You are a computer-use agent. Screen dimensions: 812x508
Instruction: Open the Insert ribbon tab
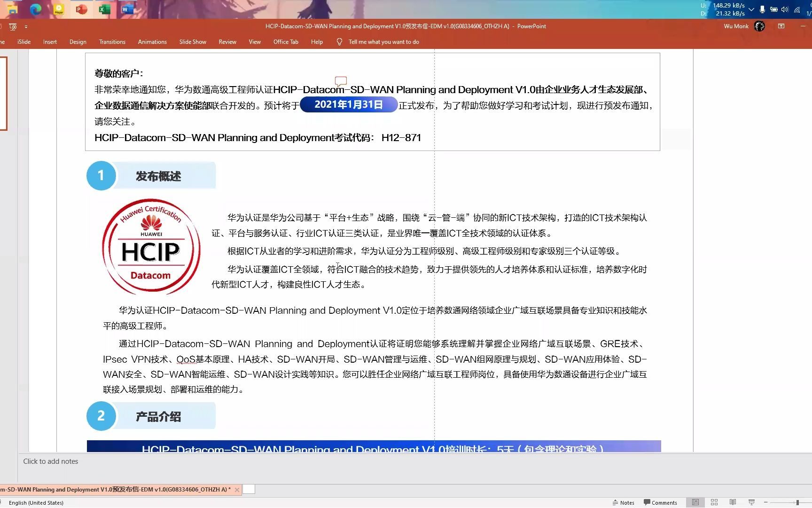point(50,42)
